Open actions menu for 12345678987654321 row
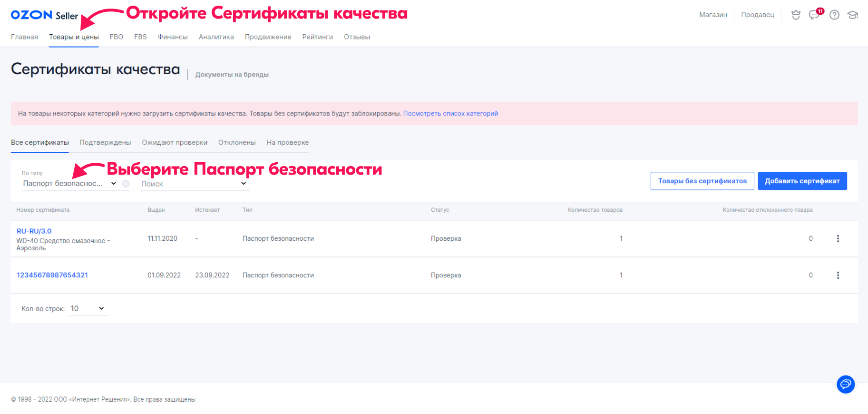The height and width of the screenshot is (414, 868). tap(838, 275)
